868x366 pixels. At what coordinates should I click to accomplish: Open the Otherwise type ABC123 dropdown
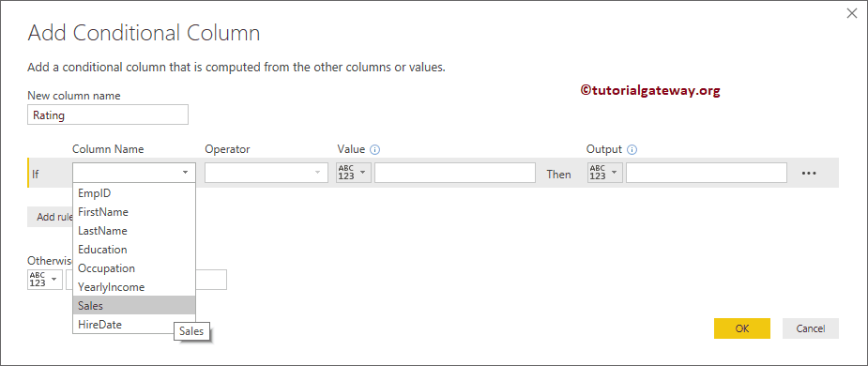(44, 280)
